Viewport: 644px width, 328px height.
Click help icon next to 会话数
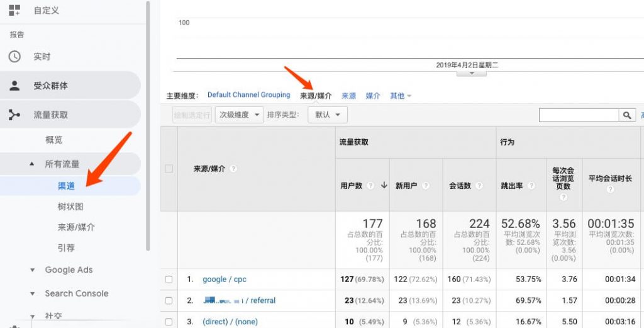[x=479, y=186]
